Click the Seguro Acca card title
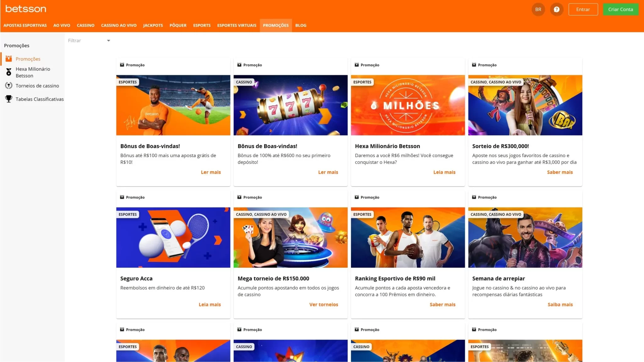The image size is (644, 362). (x=136, y=278)
